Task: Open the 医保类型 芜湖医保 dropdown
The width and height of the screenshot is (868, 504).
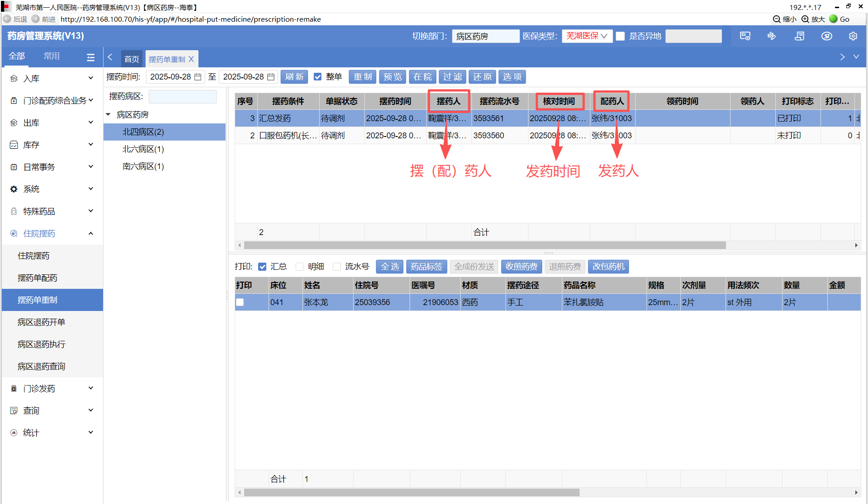Action: [x=587, y=36]
